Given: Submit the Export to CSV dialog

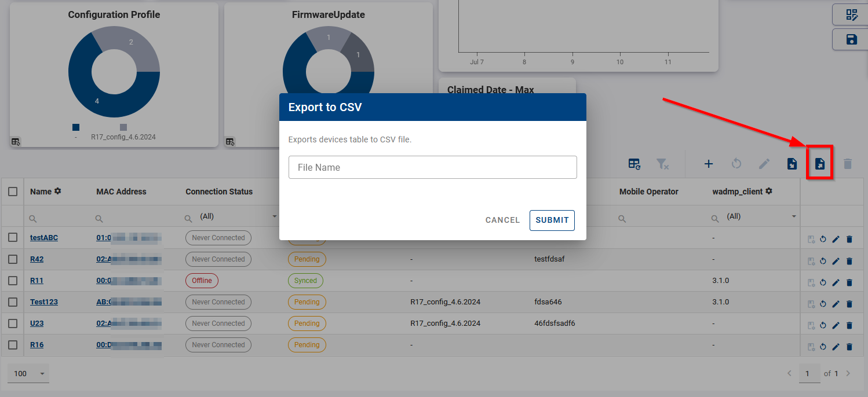Looking at the screenshot, I should tap(552, 220).
